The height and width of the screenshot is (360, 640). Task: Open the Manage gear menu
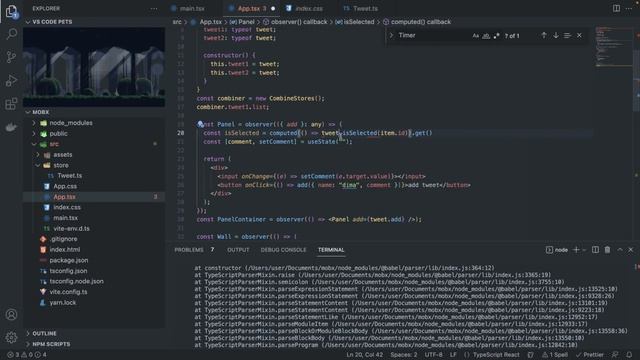pos(11,338)
